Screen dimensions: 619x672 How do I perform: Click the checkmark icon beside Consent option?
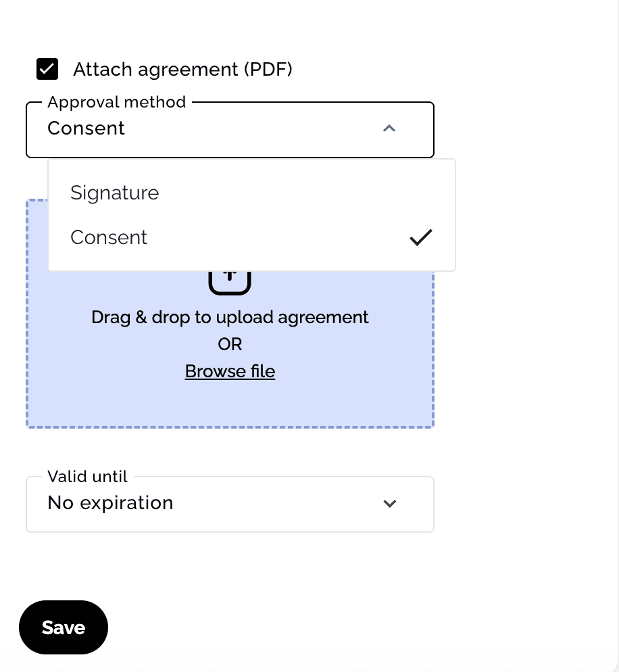(x=420, y=237)
